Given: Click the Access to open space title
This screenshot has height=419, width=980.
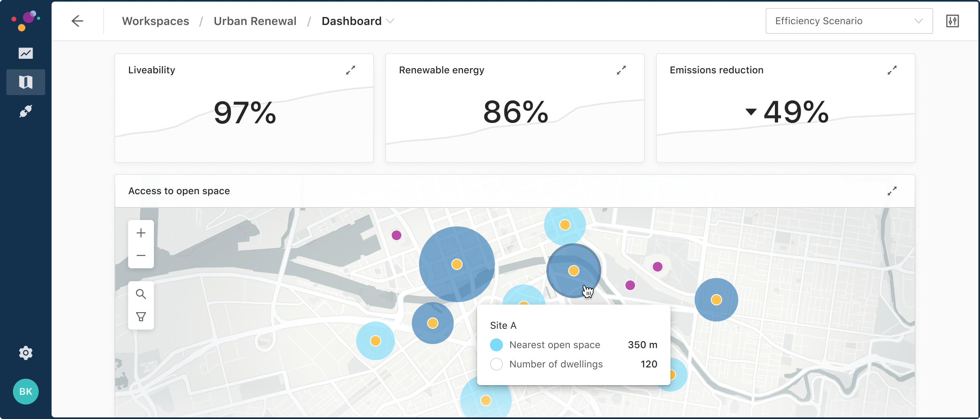Looking at the screenshot, I should (x=179, y=191).
